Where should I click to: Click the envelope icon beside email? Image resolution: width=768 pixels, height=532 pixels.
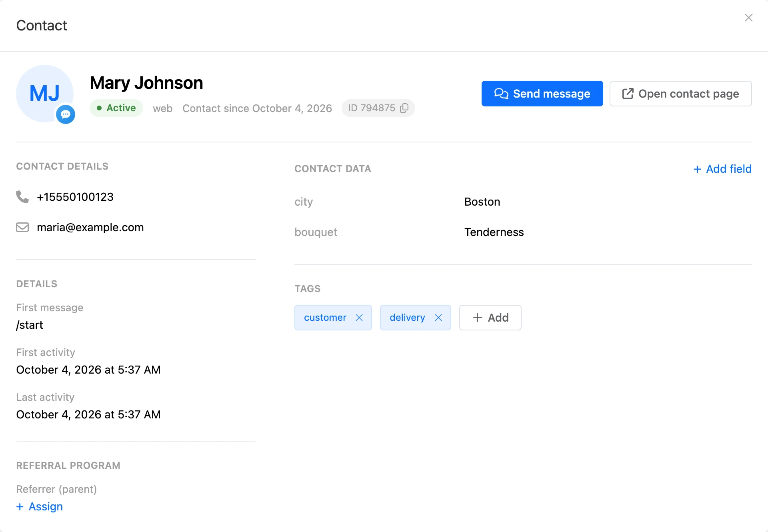coord(22,227)
